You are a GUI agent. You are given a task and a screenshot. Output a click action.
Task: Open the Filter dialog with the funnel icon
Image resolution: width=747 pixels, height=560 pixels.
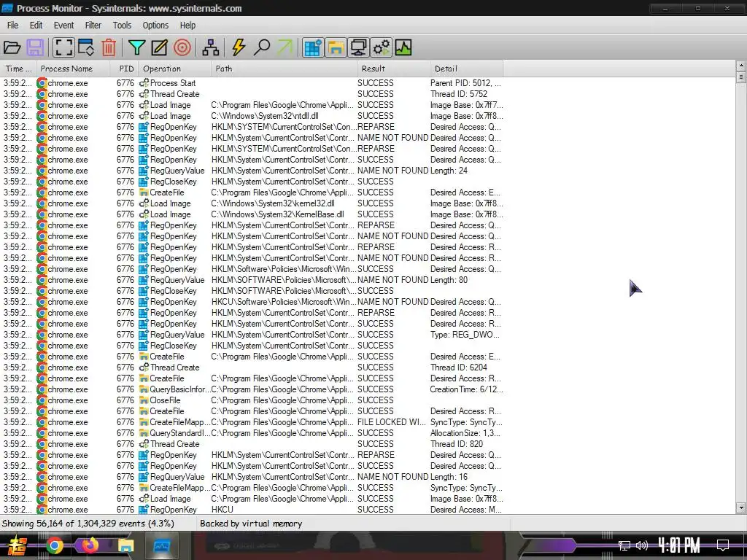click(x=136, y=47)
